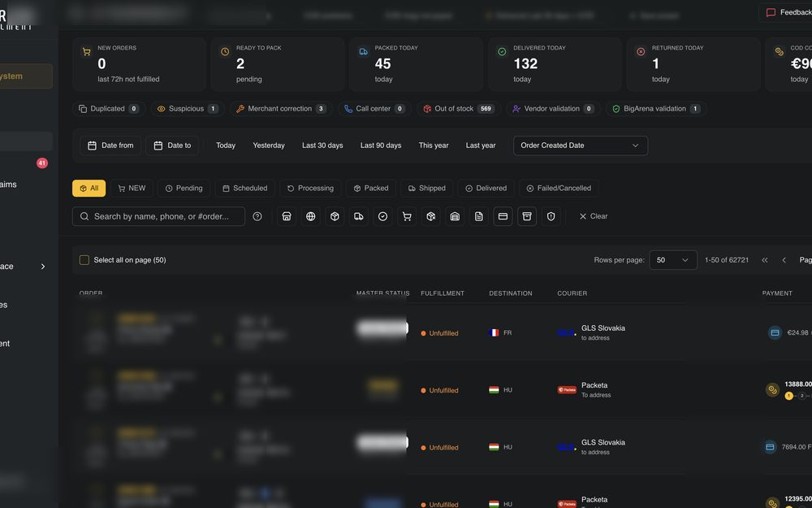Click the package-with-x filter icon
The image size is (812, 508).
(x=431, y=217)
